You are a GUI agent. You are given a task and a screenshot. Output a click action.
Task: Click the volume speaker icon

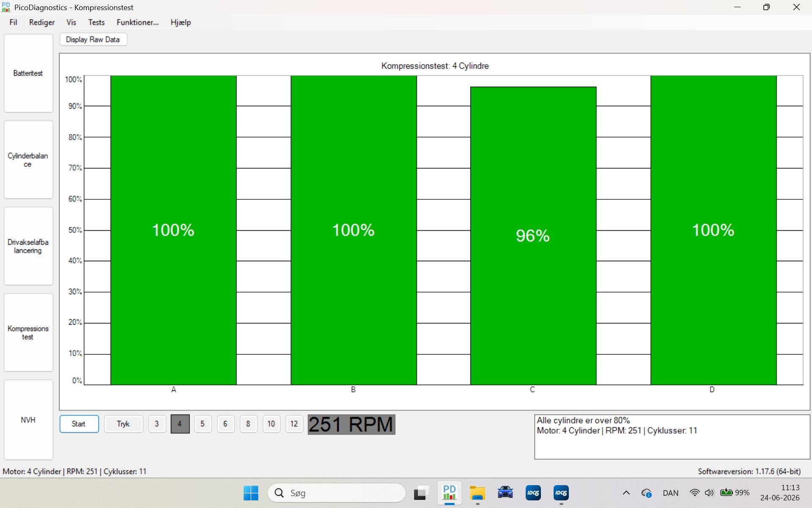click(709, 493)
